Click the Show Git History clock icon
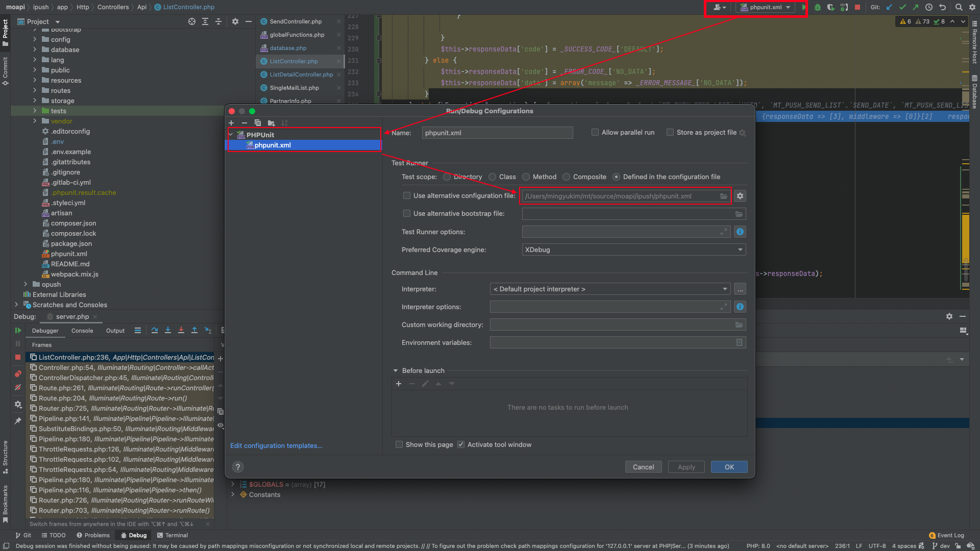The height and width of the screenshot is (551, 980). [929, 7]
